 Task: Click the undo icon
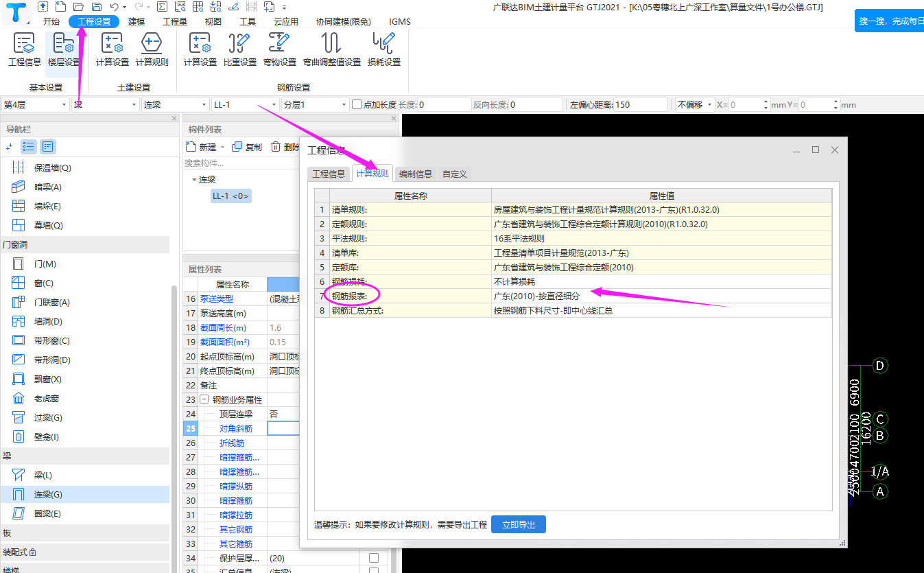point(115,7)
